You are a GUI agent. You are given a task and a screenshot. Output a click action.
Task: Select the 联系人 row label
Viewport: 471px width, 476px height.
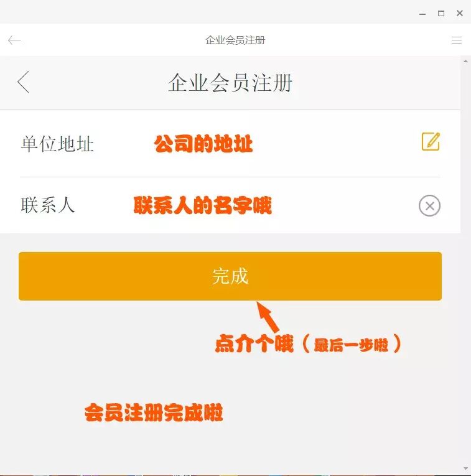point(48,205)
